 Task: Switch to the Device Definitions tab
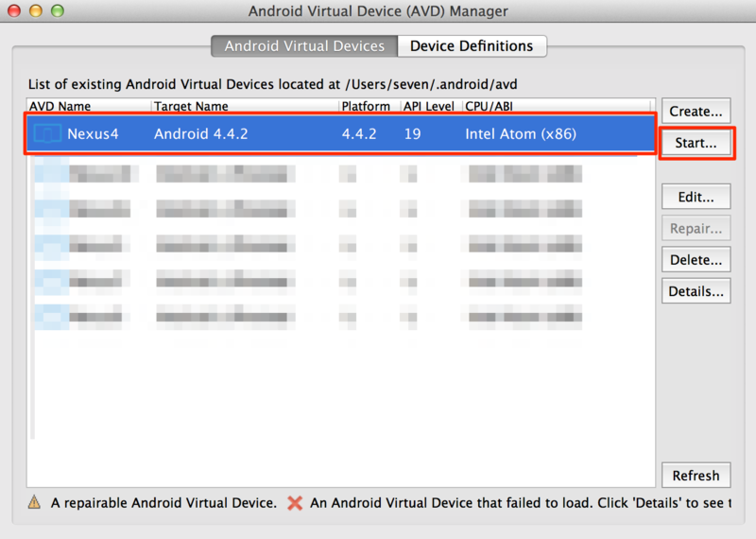pos(472,45)
